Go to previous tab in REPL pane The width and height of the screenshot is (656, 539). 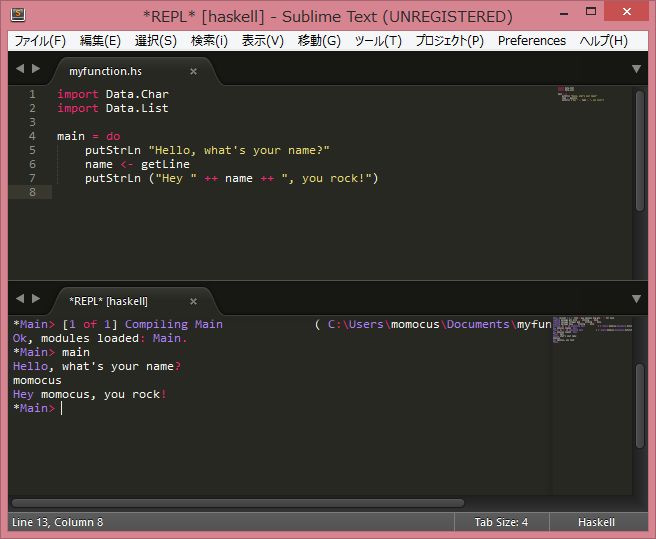[20, 298]
